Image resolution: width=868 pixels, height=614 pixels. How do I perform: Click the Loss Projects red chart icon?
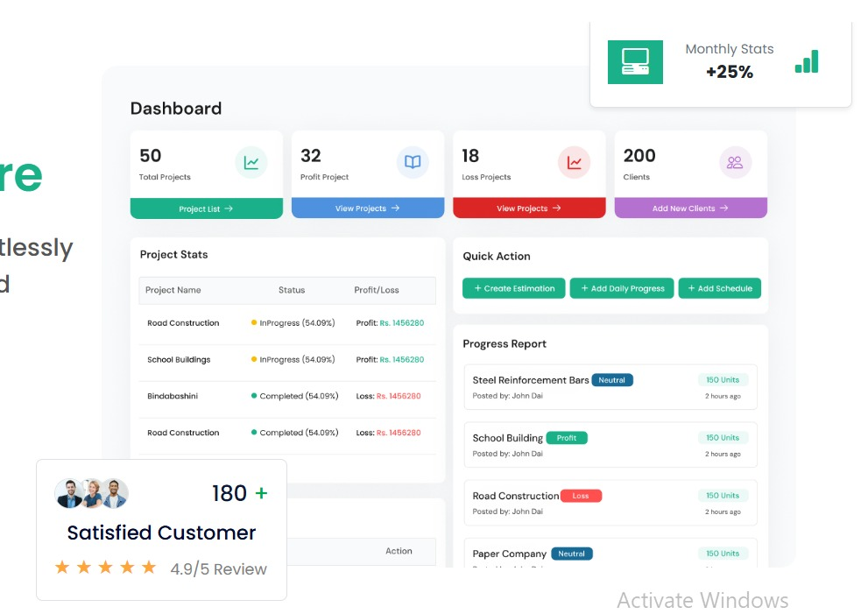tap(574, 162)
